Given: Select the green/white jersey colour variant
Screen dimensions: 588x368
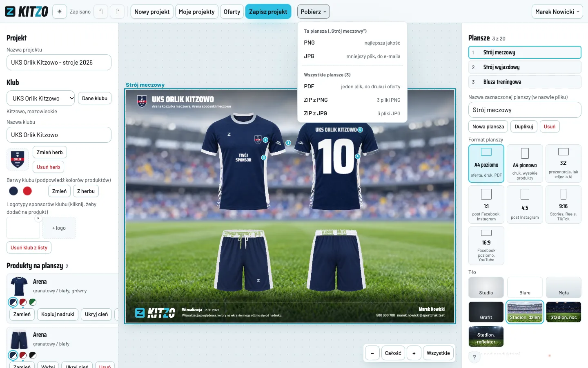Looking at the screenshot, I should 33,302.
